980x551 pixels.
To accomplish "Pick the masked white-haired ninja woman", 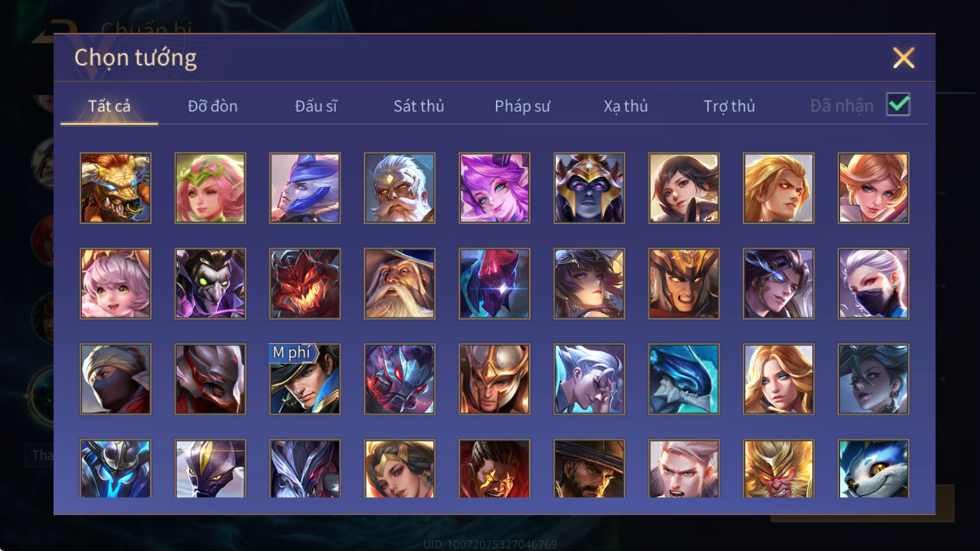I will point(873,283).
